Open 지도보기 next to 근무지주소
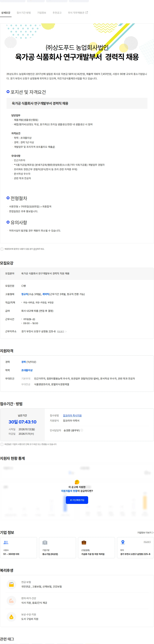The height and width of the screenshot is (644, 154). coord(60,332)
